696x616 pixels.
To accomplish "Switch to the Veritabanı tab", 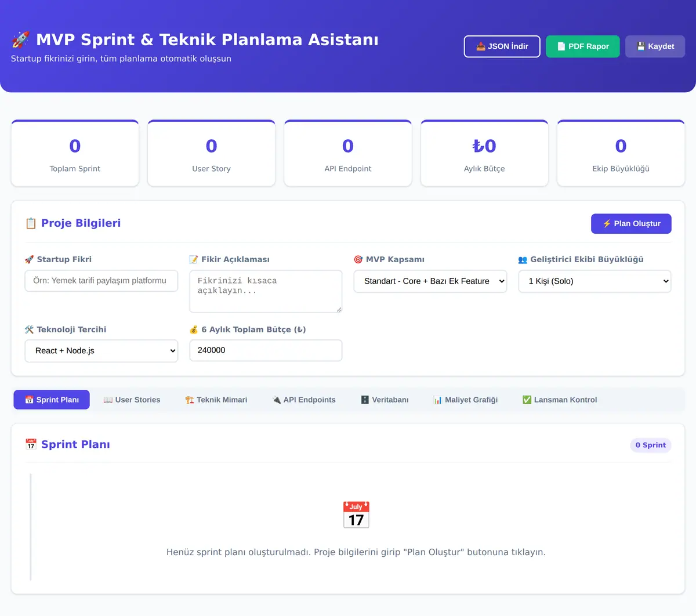I will [x=385, y=400].
